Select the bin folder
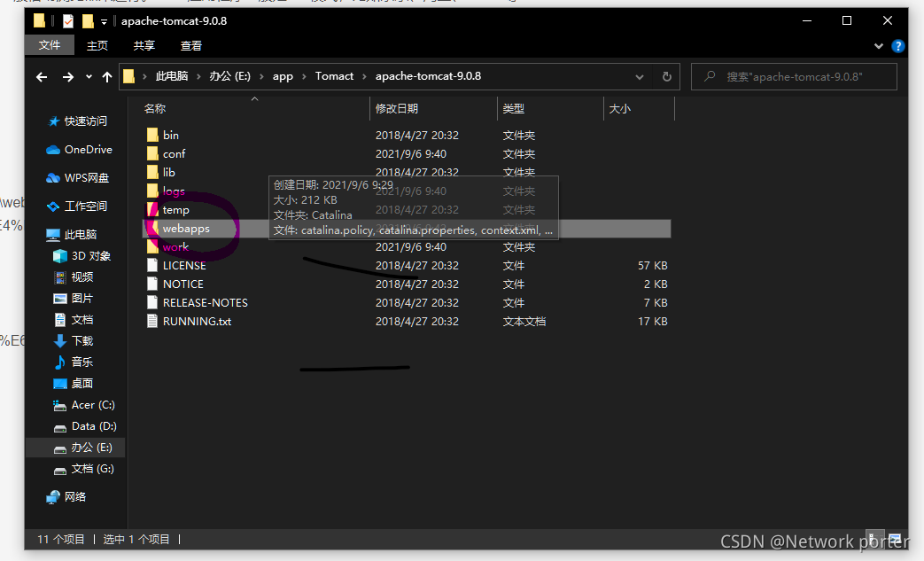924x561 pixels. point(171,135)
